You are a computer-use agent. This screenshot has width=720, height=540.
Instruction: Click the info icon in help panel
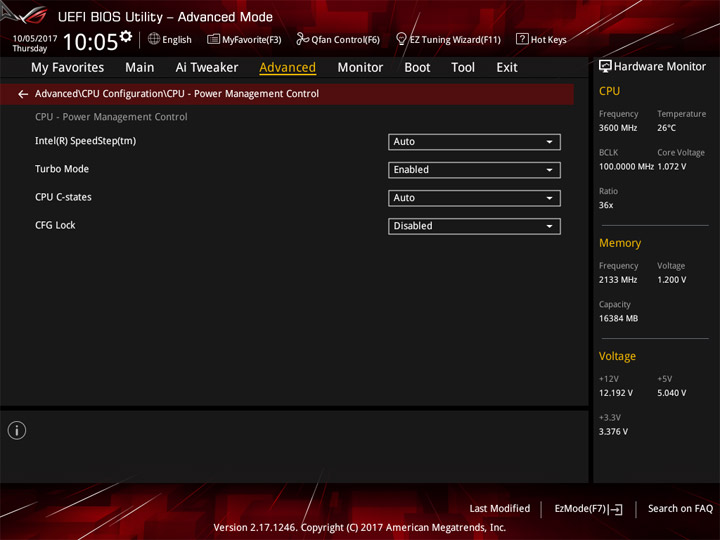pyautogui.click(x=17, y=430)
